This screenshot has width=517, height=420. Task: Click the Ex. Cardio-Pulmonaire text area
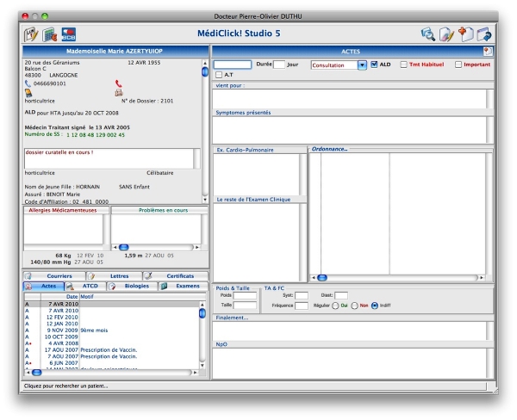256,174
